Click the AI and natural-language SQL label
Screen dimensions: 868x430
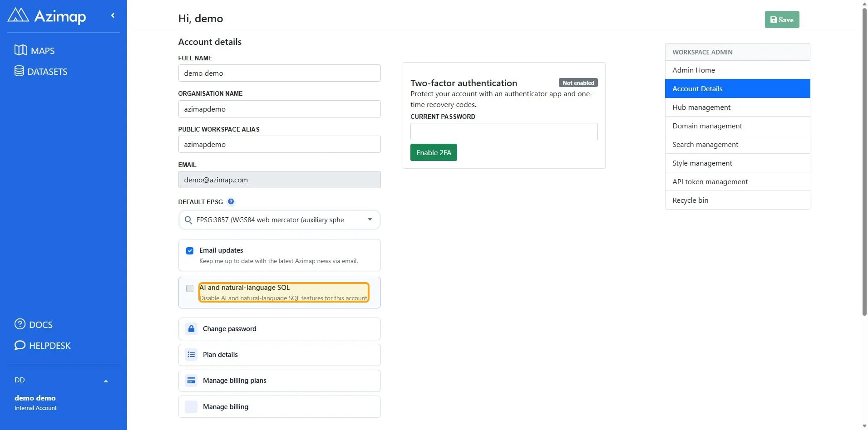[x=245, y=287]
